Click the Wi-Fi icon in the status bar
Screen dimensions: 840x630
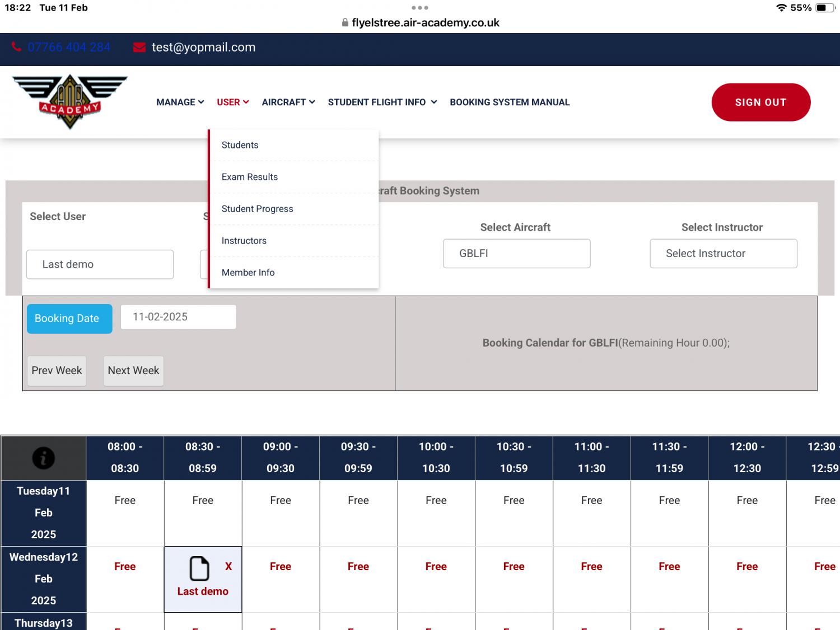click(782, 7)
